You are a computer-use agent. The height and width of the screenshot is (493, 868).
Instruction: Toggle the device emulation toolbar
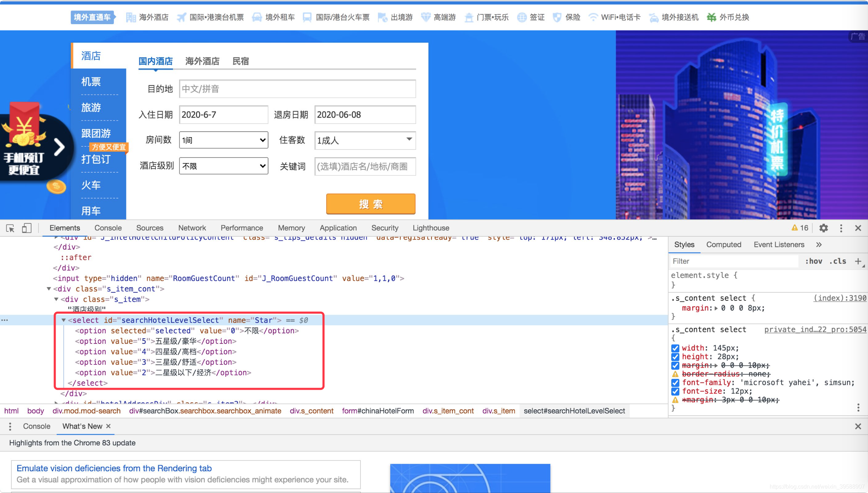click(26, 228)
